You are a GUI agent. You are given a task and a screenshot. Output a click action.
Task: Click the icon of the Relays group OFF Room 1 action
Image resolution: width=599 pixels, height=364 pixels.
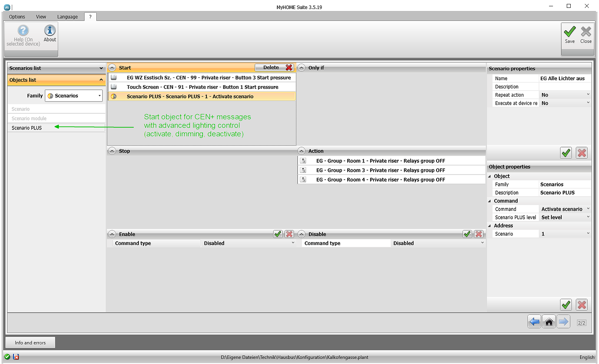pyautogui.click(x=303, y=161)
